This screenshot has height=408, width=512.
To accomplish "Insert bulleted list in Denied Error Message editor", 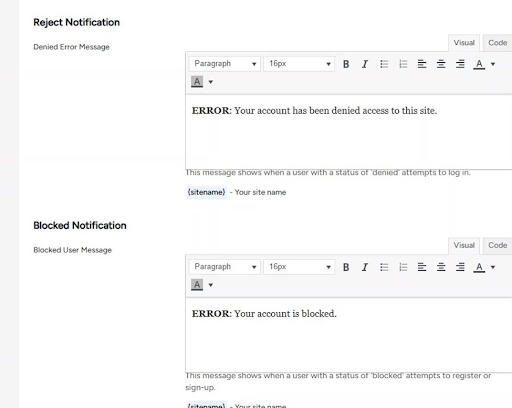I will pyautogui.click(x=384, y=64).
